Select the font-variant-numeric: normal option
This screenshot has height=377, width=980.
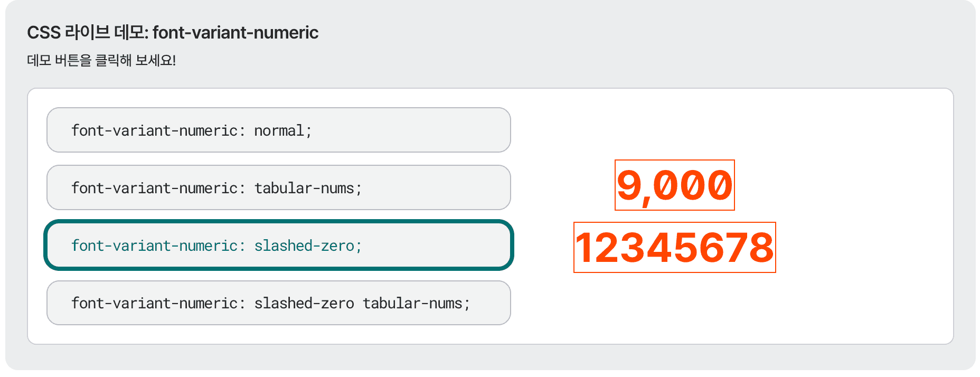[x=278, y=130]
